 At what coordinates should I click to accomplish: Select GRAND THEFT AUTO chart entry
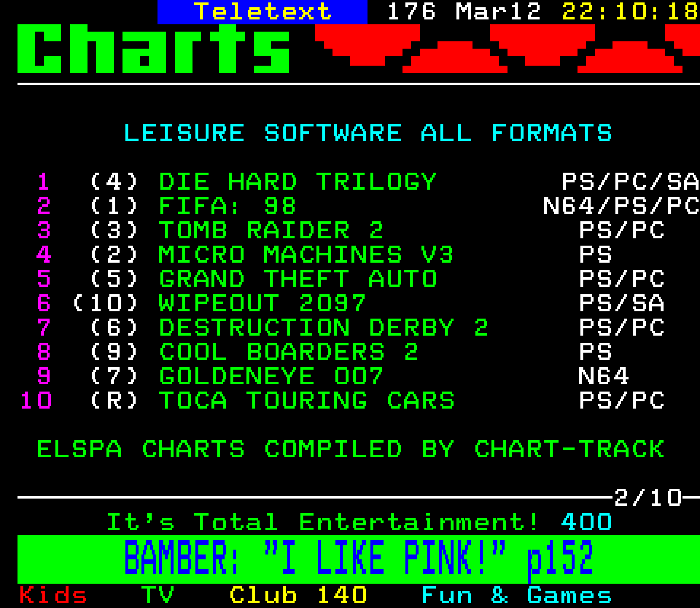pos(298,279)
